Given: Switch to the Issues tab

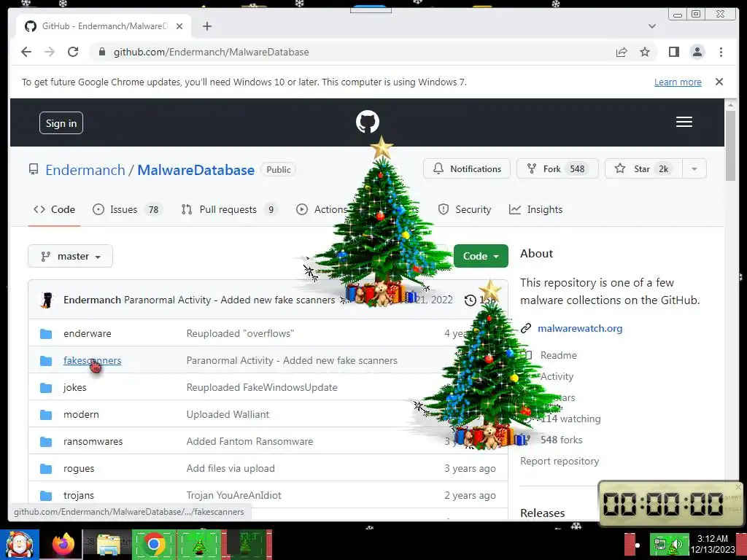Looking at the screenshot, I should [x=127, y=209].
